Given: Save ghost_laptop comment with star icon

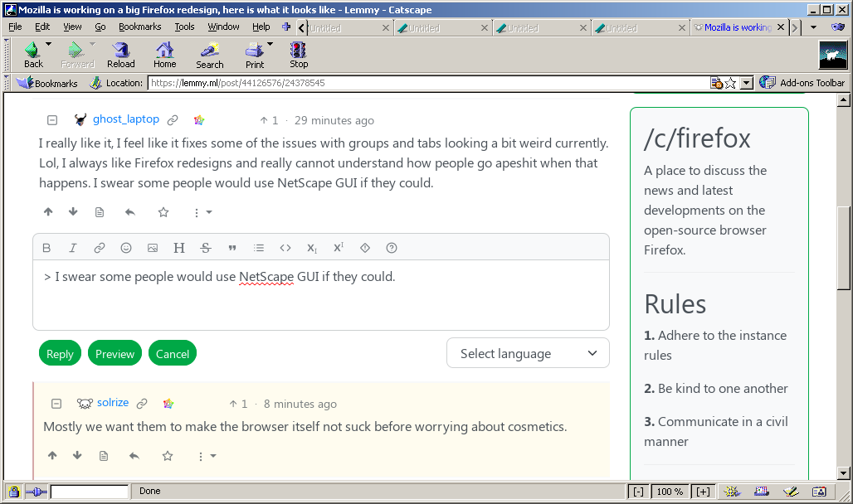Looking at the screenshot, I should 163,212.
